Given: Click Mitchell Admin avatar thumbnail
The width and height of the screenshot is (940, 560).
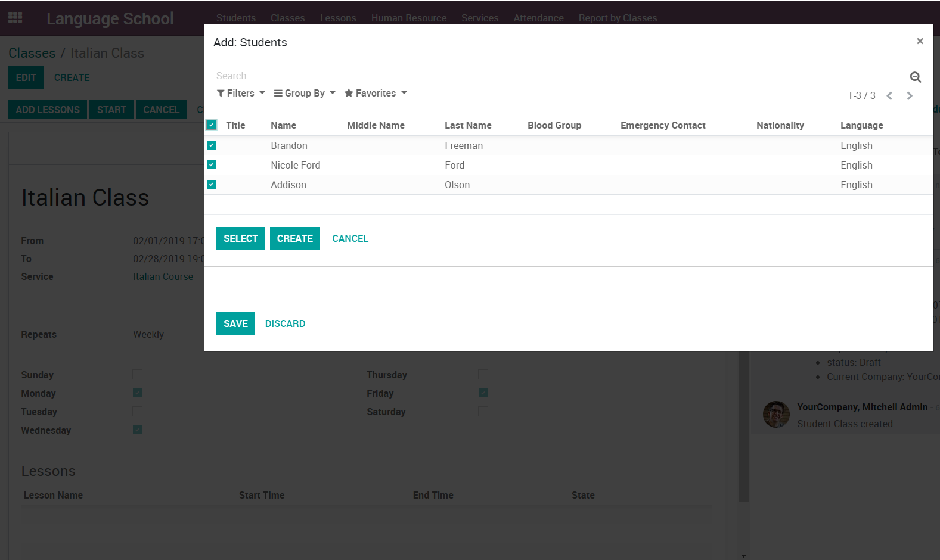Looking at the screenshot, I should tap(775, 415).
